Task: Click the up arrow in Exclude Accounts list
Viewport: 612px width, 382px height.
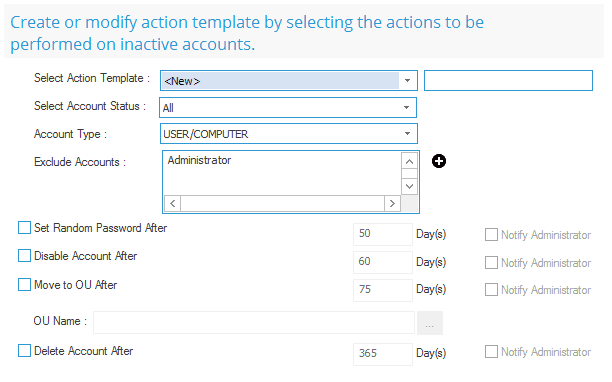Action: click(x=409, y=162)
